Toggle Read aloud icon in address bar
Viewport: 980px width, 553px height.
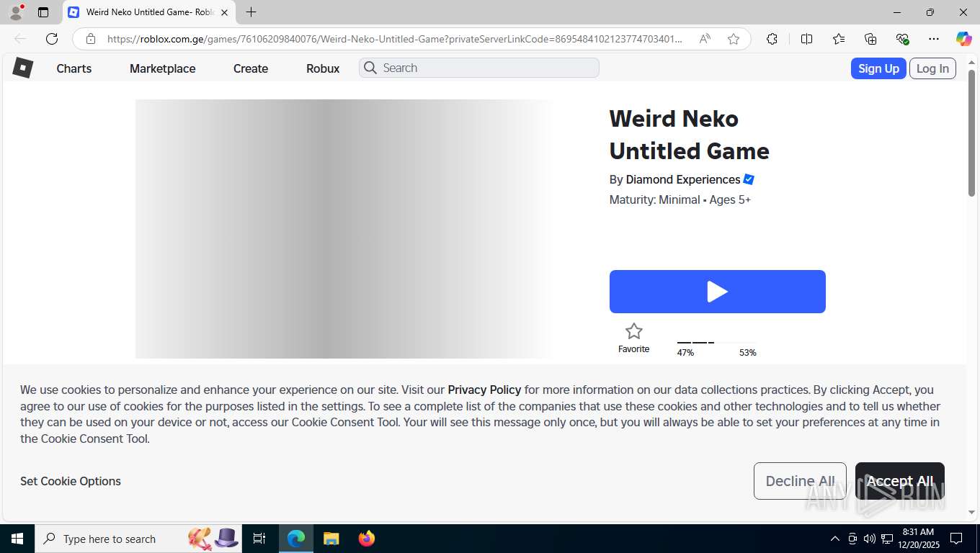pos(705,39)
